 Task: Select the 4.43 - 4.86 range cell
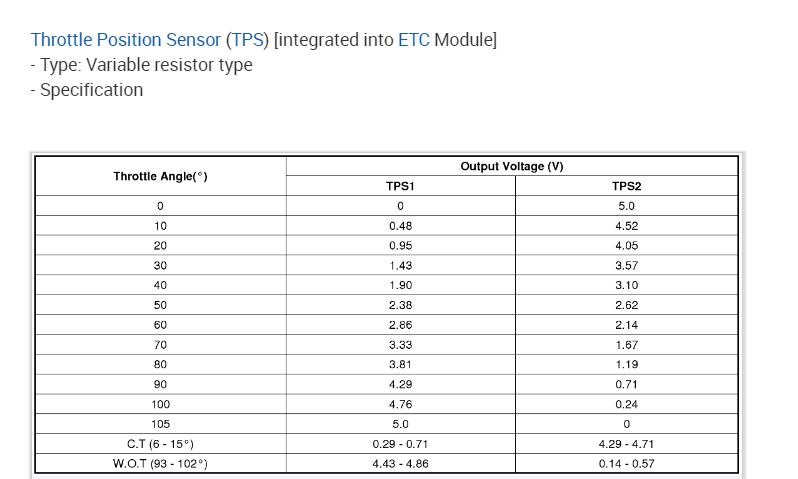click(x=400, y=464)
